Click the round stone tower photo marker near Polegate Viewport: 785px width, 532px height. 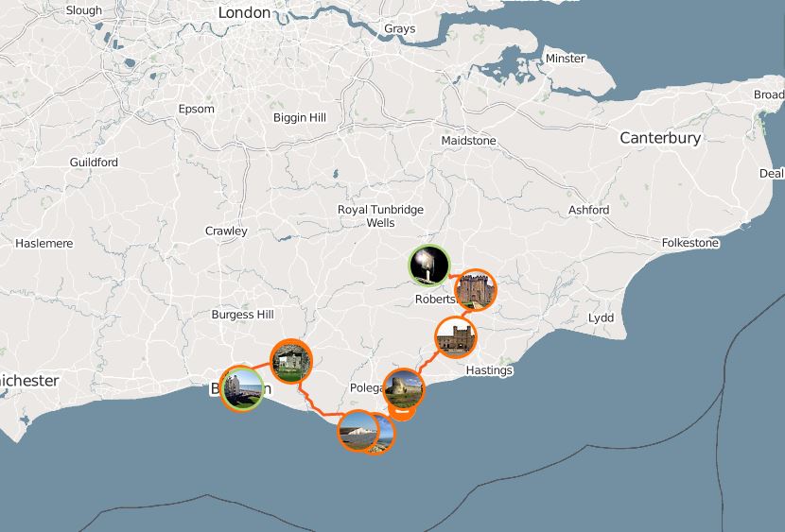(404, 389)
